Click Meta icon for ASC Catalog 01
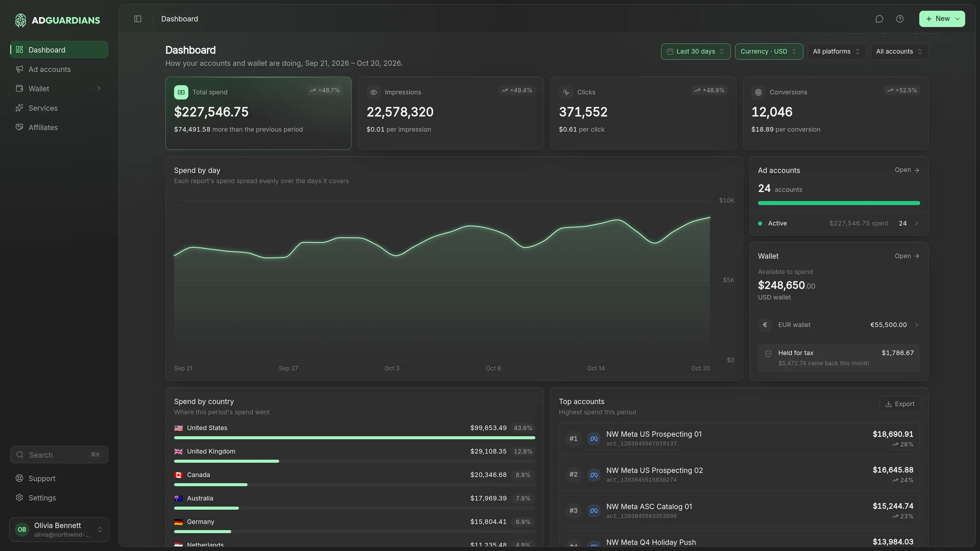This screenshot has width=980, height=551. [x=594, y=511]
